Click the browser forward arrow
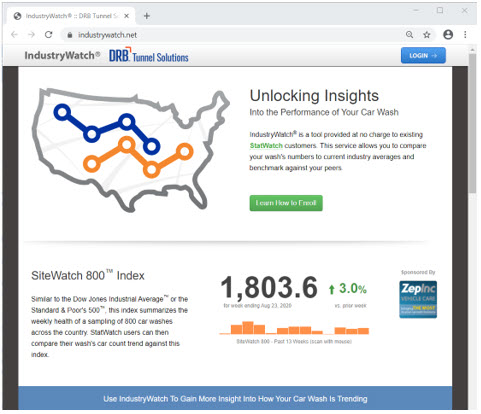Image resolution: width=481 pixels, height=414 pixels. 31,35
